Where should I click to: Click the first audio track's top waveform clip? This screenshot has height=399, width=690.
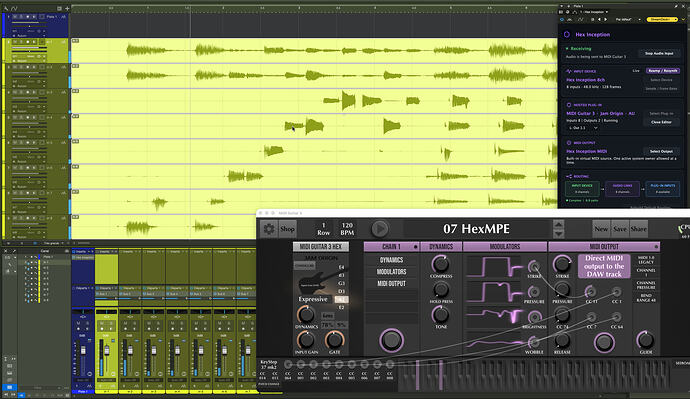pyautogui.click(x=314, y=50)
